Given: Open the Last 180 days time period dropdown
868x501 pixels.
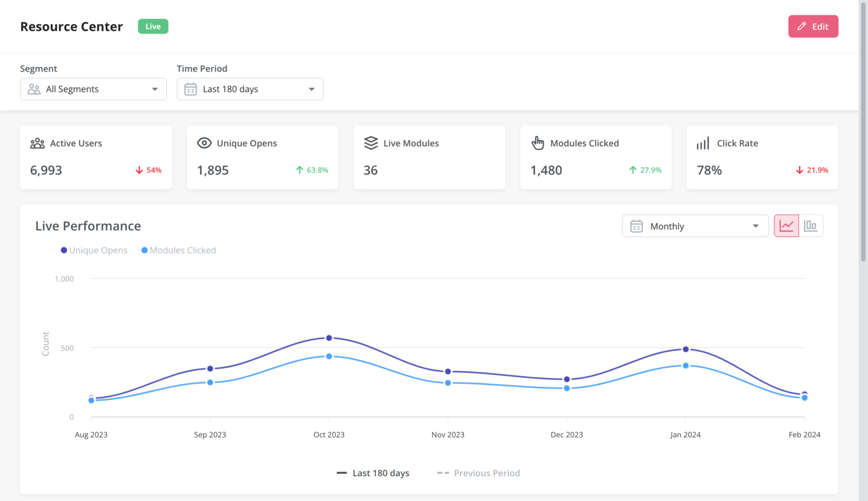Looking at the screenshot, I should point(250,89).
